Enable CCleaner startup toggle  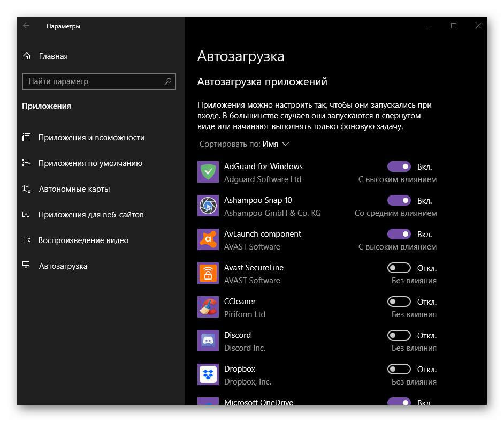399,302
